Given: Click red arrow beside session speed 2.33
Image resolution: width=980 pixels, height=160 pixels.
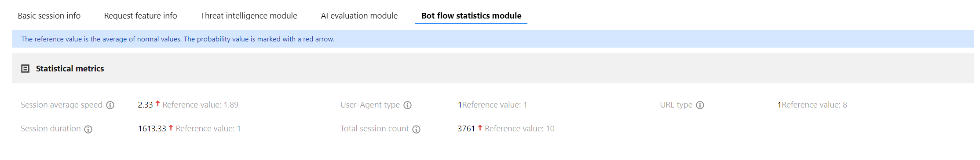Looking at the screenshot, I should [x=157, y=104].
